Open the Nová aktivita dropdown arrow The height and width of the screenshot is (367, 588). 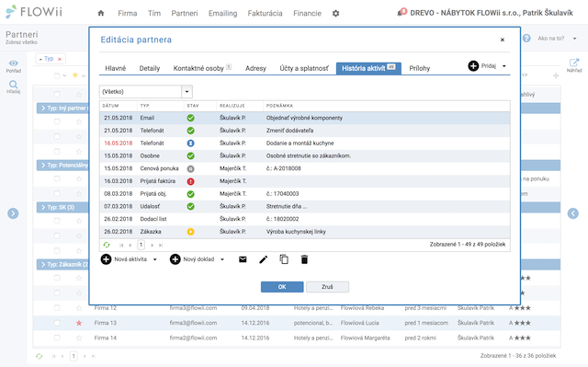tap(154, 259)
